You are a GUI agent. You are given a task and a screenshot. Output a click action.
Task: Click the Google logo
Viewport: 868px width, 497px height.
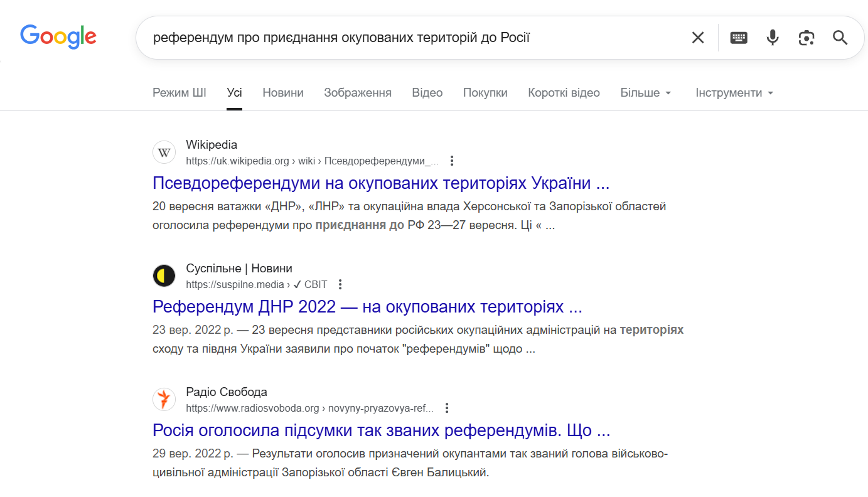click(x=58, y=37)
